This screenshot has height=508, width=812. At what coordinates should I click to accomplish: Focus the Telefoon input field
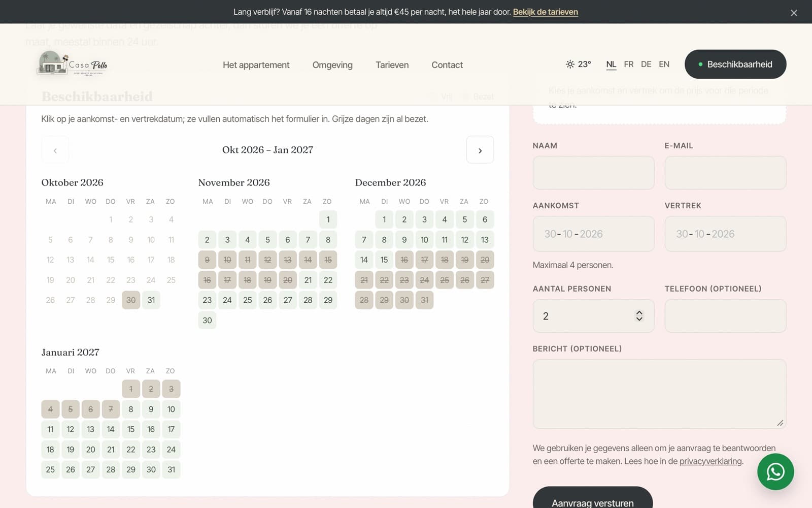(x=725, y=316)
